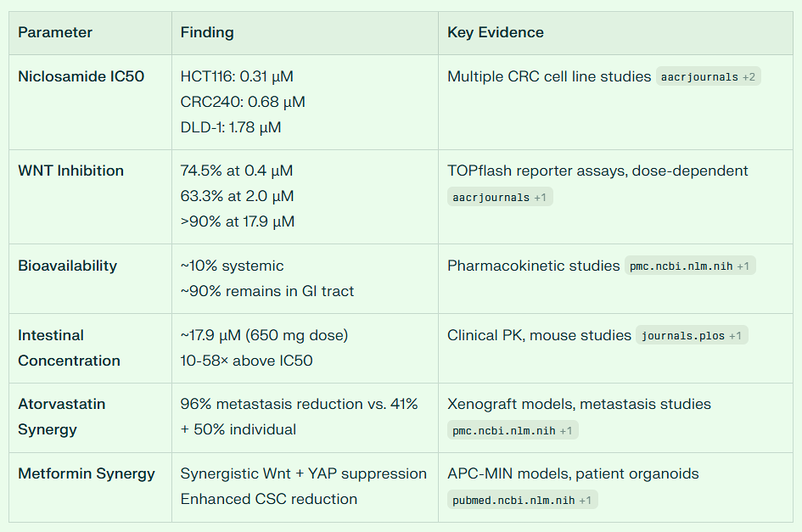The height and width of the screenshot is (532, 802).
Task: Click the Multiple CRC cell line studies text
Action: point(549,76)
